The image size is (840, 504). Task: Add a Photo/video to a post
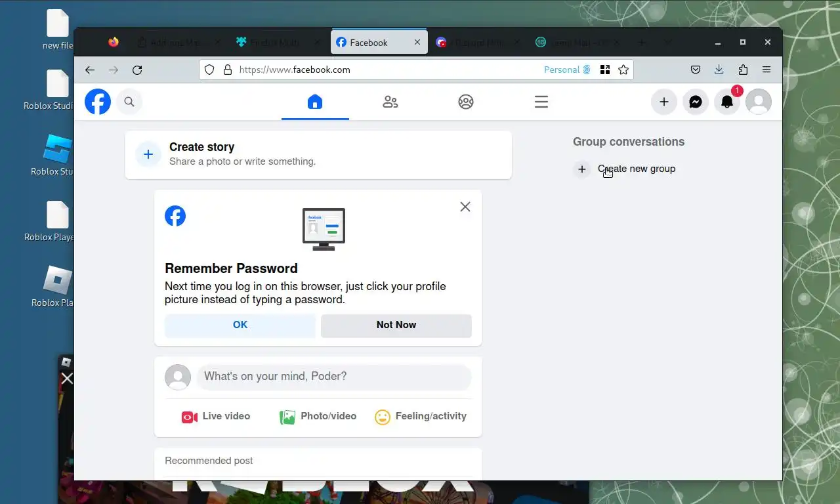318,417
